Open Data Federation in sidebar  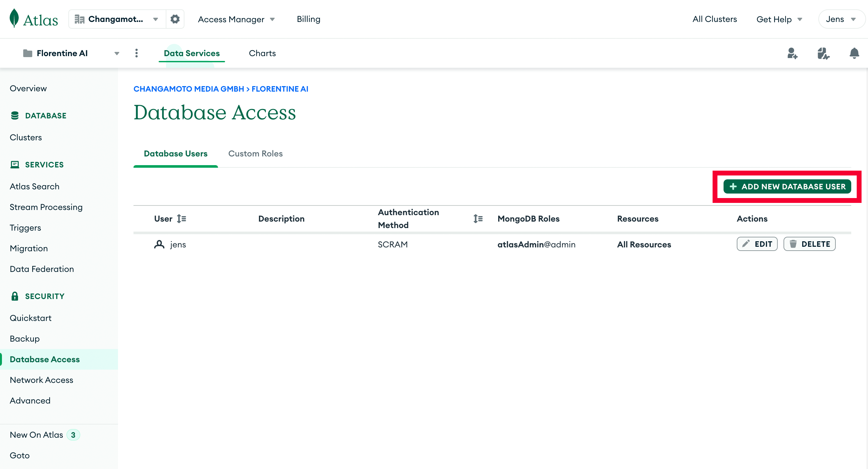pos(42,269)
